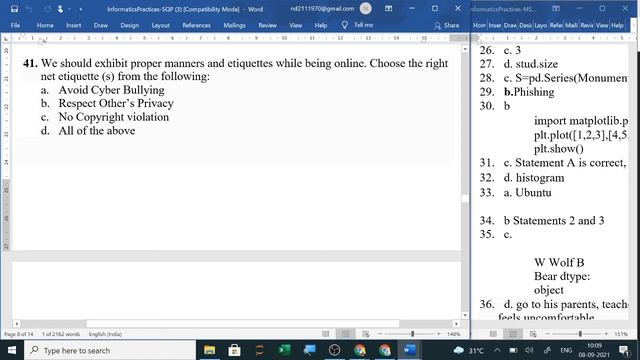640x360 pixels.
Task: Toggle Touch/Mouse mode icon in title bar
Action: [x=60, y=9]
